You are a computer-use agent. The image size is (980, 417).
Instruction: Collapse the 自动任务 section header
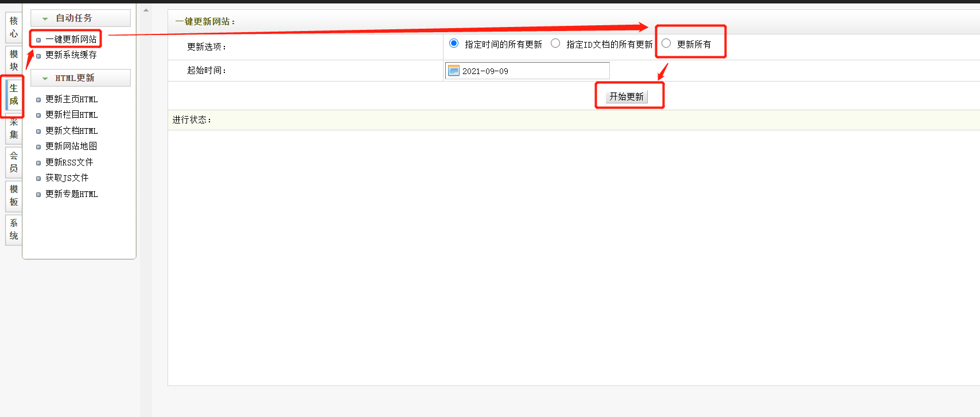point(80,18)
